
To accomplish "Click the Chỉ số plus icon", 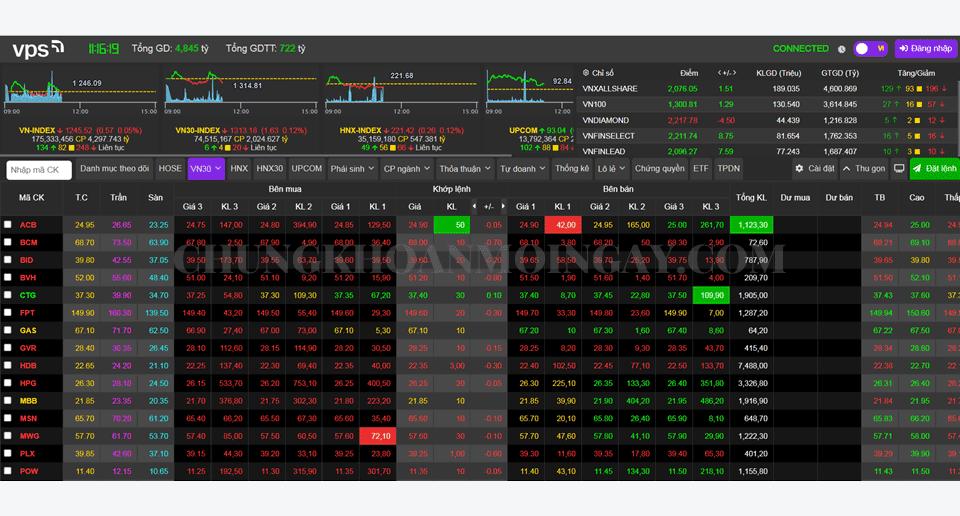I will tap(584, 73).
